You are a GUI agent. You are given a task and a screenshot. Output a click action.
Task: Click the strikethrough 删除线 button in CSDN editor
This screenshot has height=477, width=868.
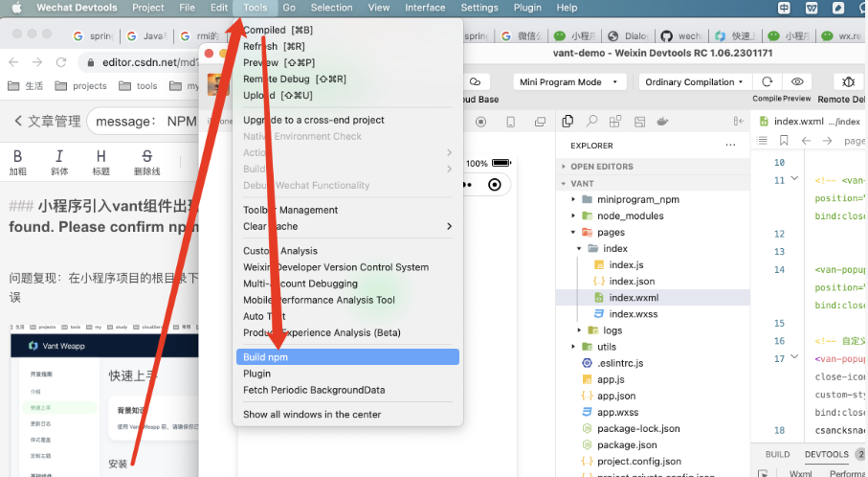pos(146,162)
